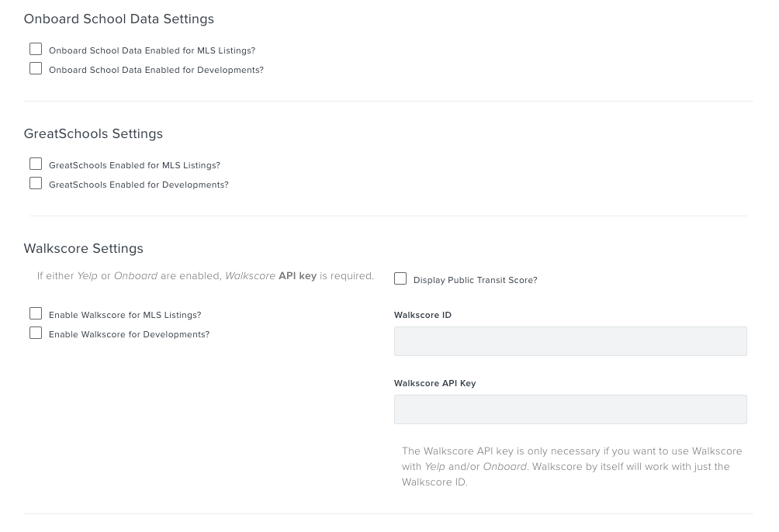Click the Walkscore Settings heading
The height and width of the screenshot is (532, 779).
coord(83,248)
